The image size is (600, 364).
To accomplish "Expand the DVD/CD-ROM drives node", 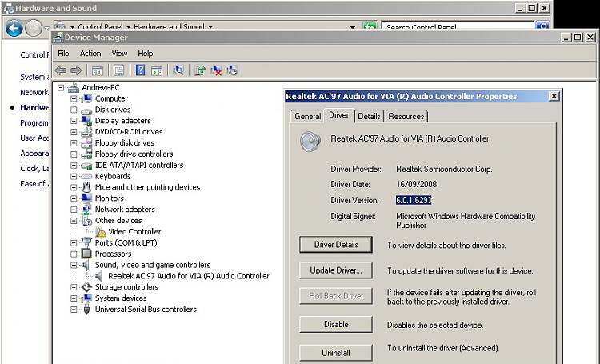I will 74,132.
